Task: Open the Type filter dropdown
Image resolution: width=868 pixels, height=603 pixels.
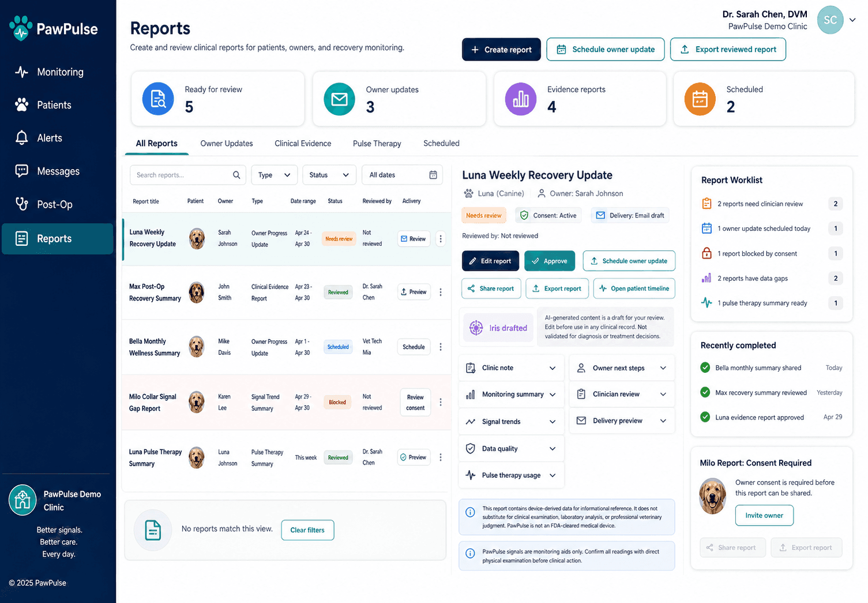Action: point(275,175)
